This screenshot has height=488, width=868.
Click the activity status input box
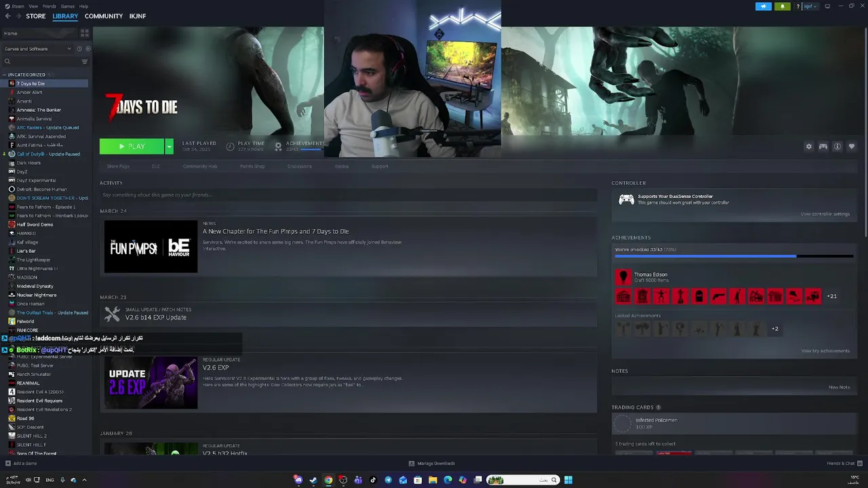click(x=349, y=195)
